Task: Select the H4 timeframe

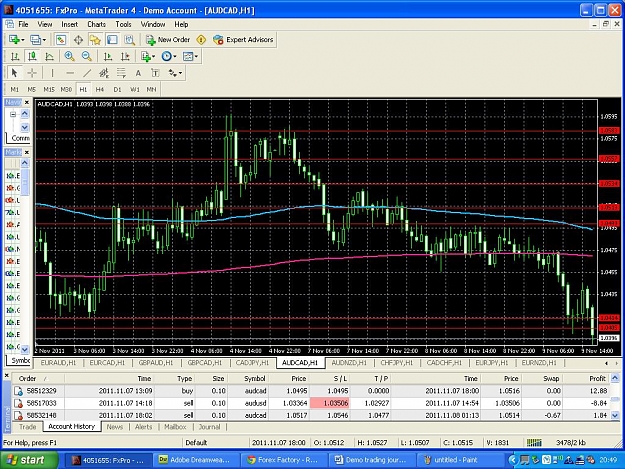Action: 100,89
